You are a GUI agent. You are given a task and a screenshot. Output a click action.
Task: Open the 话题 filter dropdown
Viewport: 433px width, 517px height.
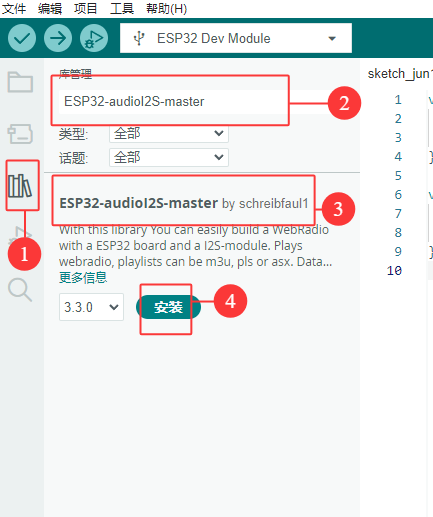coord(169,157)
